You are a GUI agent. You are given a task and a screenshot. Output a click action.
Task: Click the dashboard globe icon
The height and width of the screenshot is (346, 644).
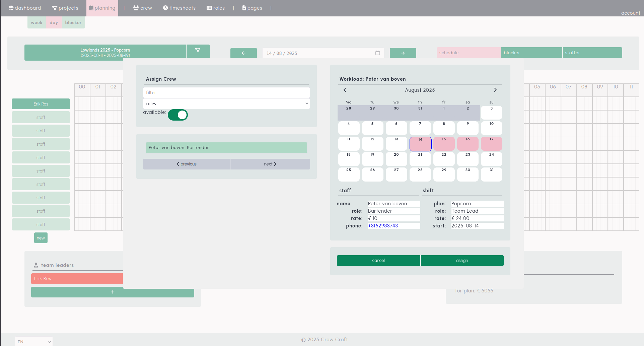[10, 8]
